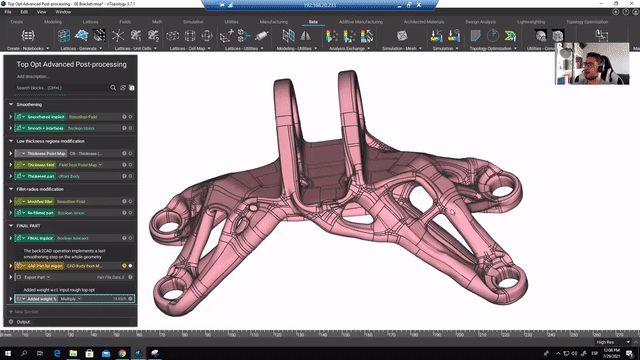Toggle visibility dot of CAD Part for export block
This screenshot has height=360, width=640.
pyautogui.click(x=131, y=266)
